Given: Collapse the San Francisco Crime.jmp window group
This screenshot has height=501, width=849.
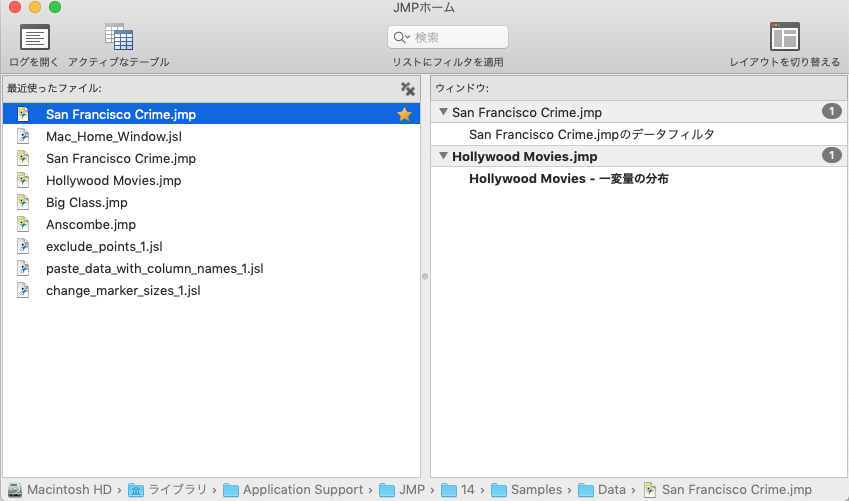Looking at the screenshot, I should 443,112.
